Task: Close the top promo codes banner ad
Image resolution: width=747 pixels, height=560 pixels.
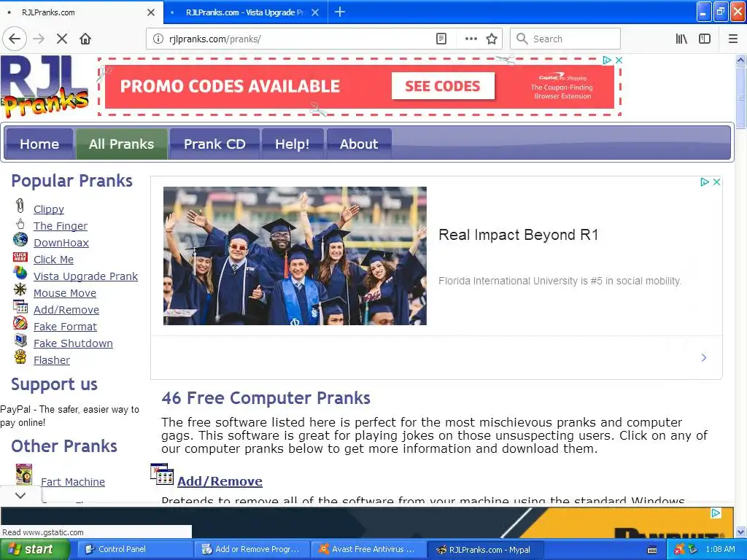Action: [619, 60]
